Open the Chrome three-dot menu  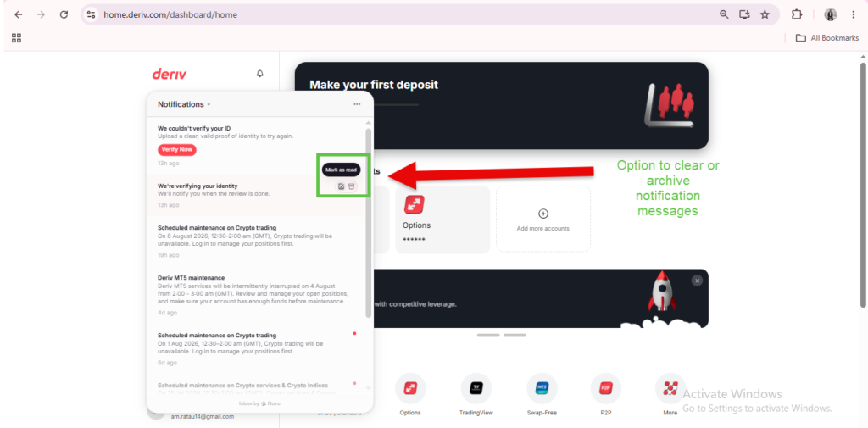[853, 15]
